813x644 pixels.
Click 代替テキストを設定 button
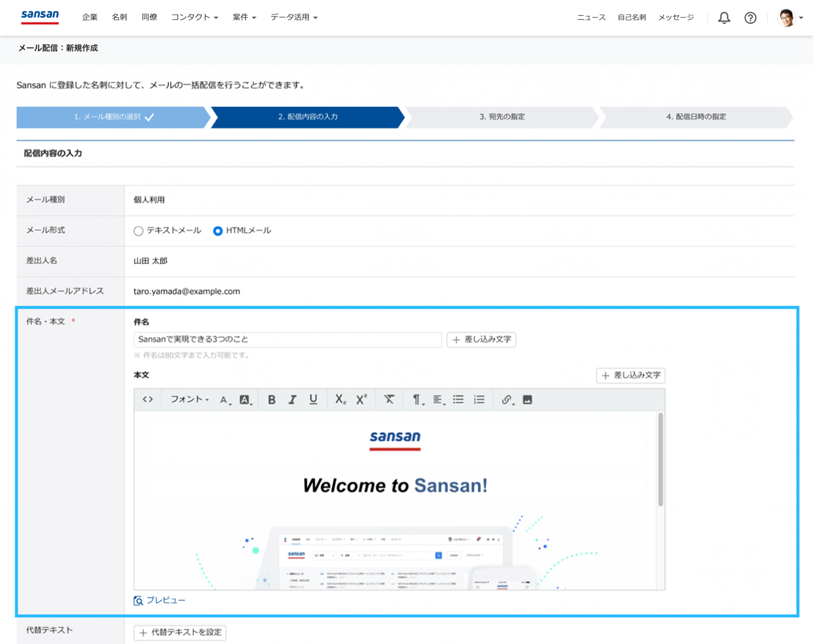point(180,632)
